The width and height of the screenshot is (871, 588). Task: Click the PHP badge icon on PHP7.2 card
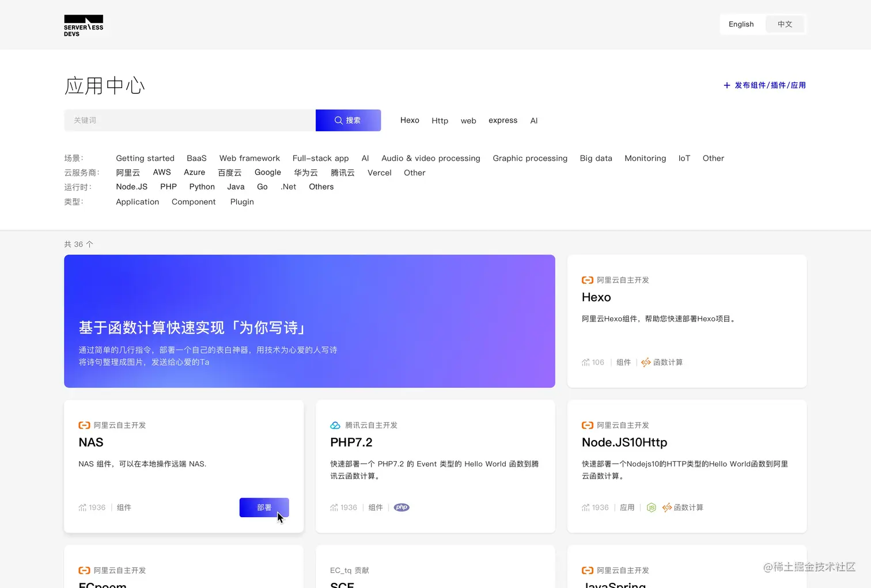[402, 507]
